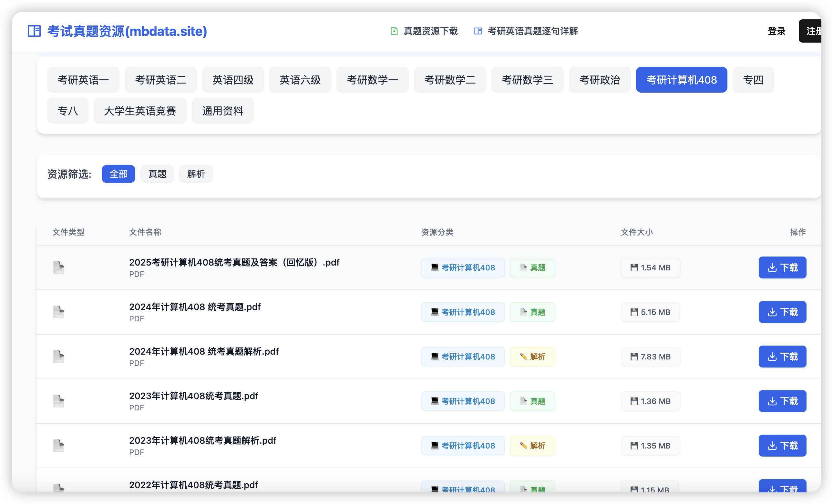Download 2023年计算机408统考真题.pdf
This screenshot has height=504, width=833.
tap(782, 401)
